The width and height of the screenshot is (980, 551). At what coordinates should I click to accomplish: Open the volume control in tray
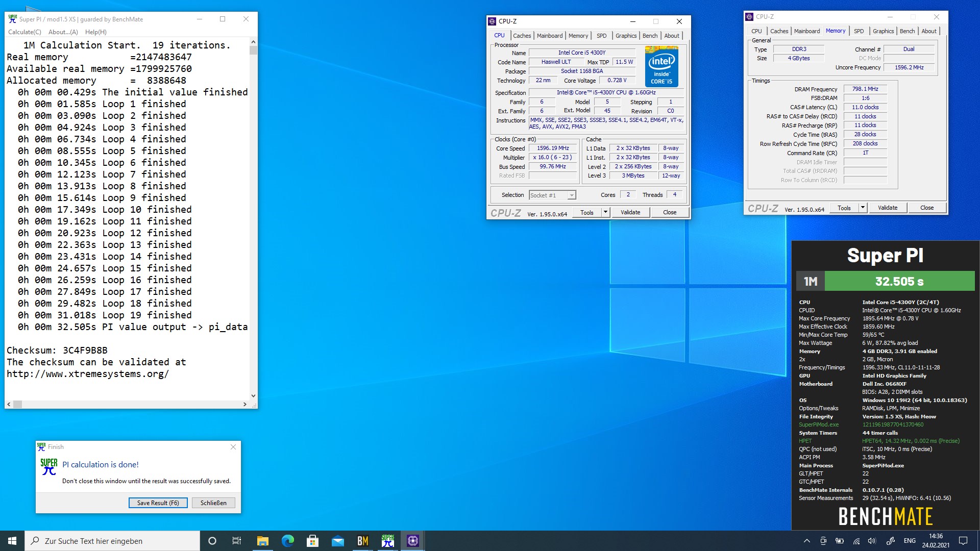tap(872, 541)
